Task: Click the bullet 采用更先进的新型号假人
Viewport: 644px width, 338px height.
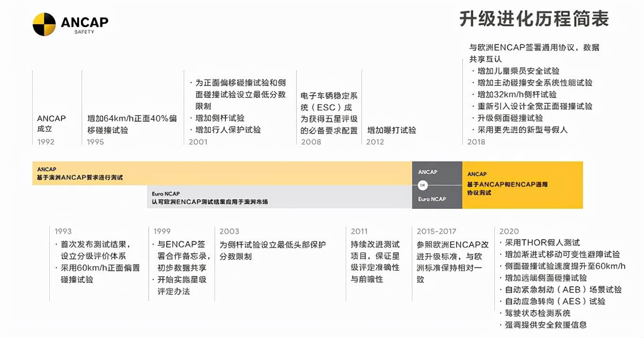Action: (x=520, y=130)
